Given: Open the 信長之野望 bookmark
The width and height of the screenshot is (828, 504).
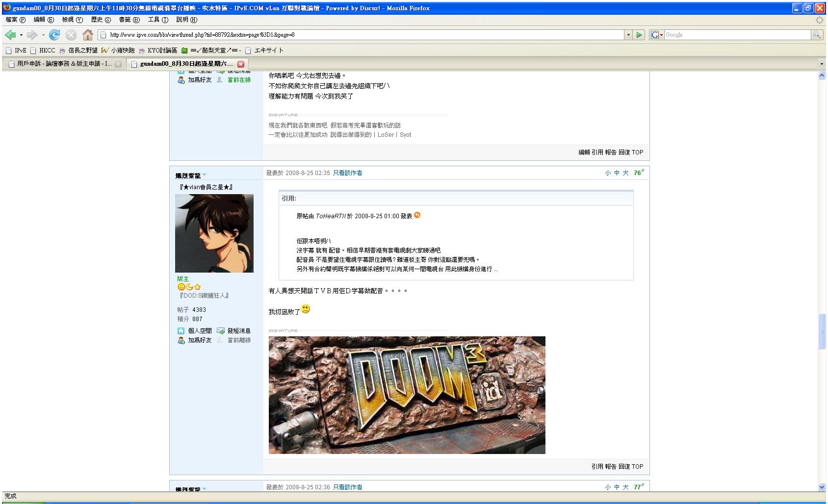Looking at the screenshot, I should [x=78, y=50].
